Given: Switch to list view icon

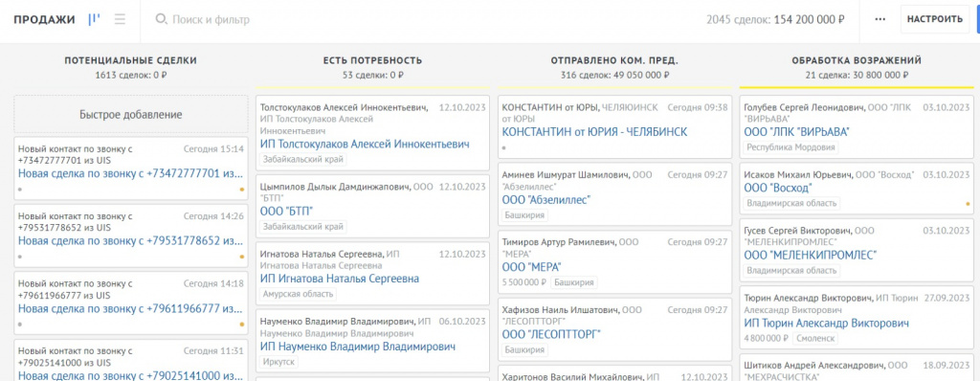Looking at the screenshot, I should point(120,19).
